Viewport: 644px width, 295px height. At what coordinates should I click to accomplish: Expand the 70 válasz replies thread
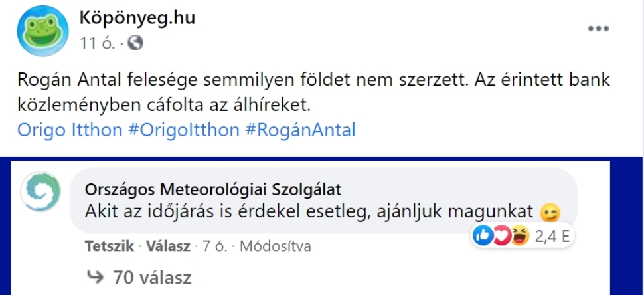[152, 276]
